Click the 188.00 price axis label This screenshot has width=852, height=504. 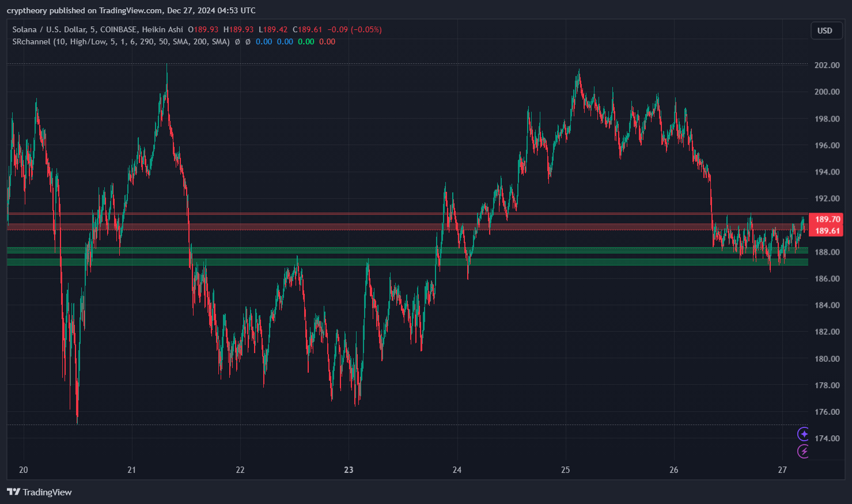[x=827, y=252]
